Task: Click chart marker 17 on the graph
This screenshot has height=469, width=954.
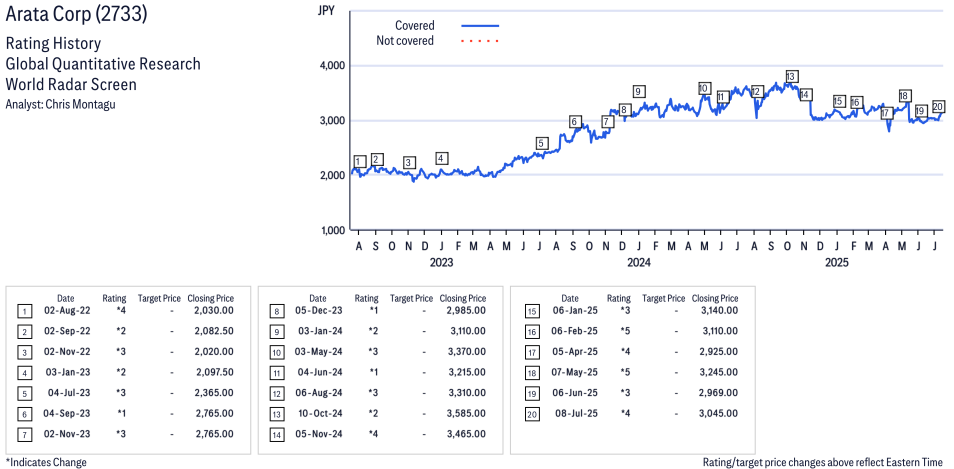Action: pos(886,113)
